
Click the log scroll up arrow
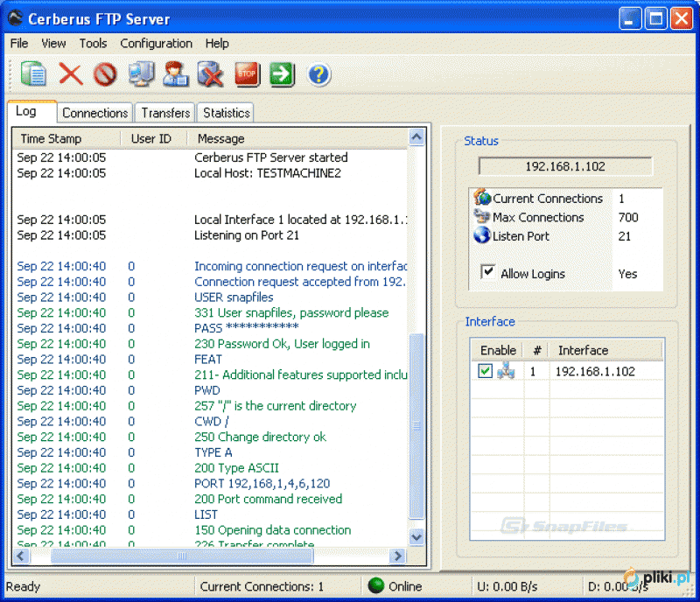(416, 137)
